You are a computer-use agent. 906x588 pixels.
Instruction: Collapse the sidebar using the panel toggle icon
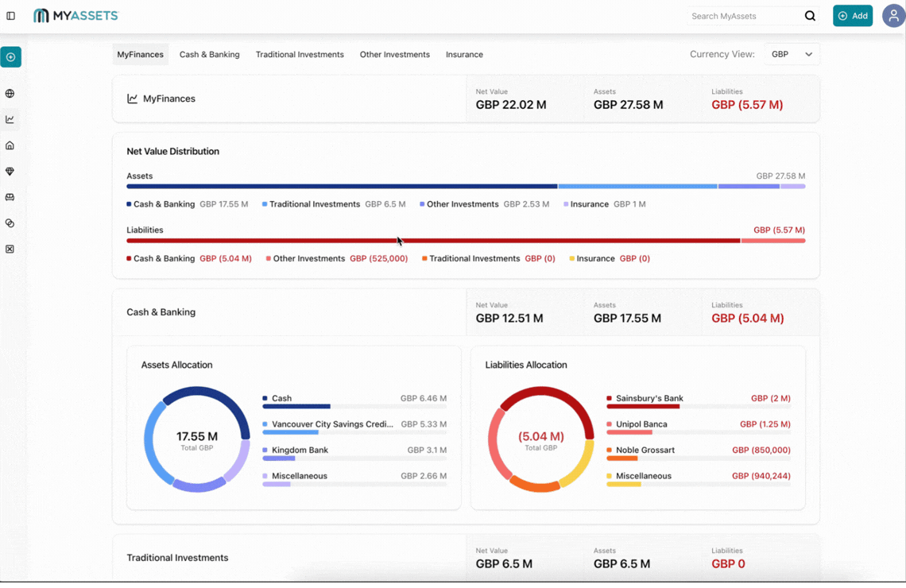pos(11,15)
